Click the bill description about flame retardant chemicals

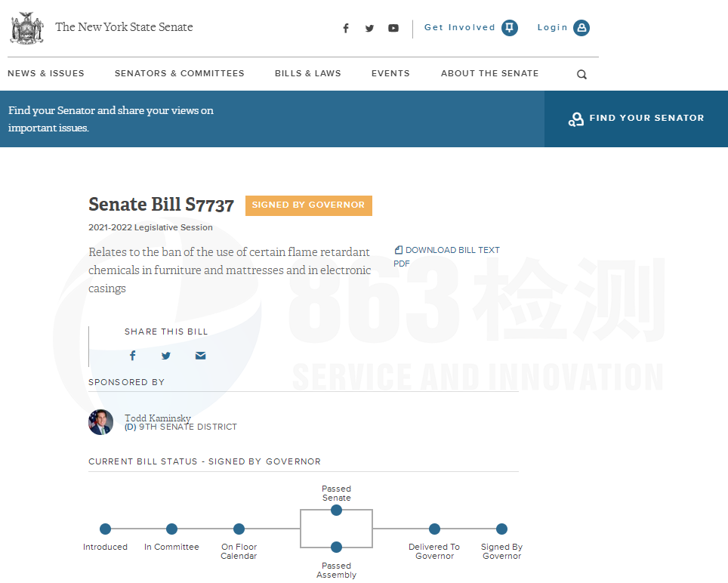click(230, 270)
